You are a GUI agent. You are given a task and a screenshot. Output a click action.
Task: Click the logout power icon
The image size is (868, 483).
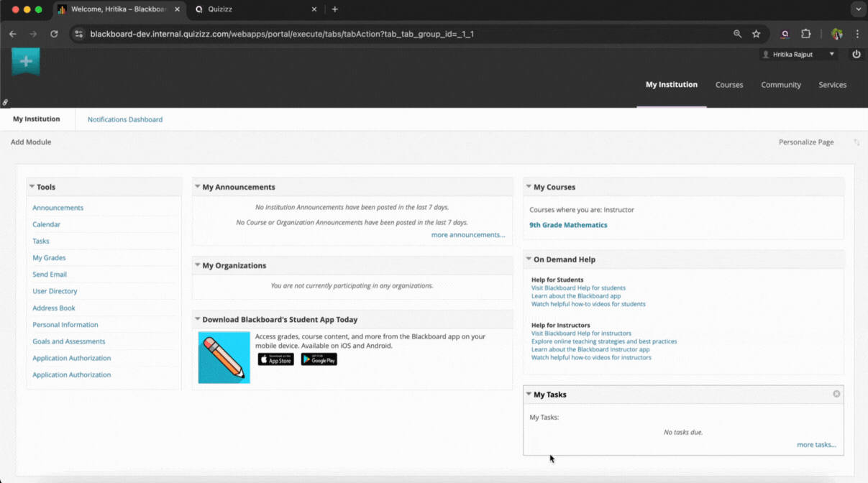tap(856, 54)
